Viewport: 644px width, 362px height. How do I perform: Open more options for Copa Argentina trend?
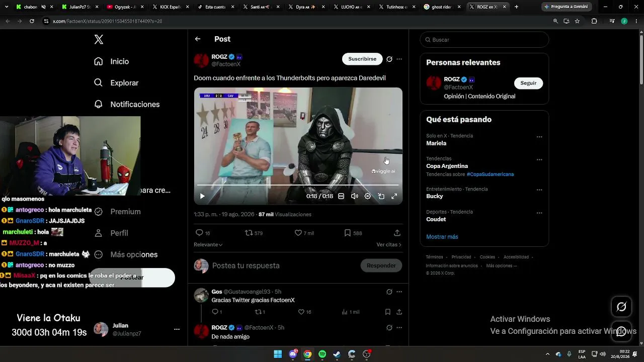(539, 160)
